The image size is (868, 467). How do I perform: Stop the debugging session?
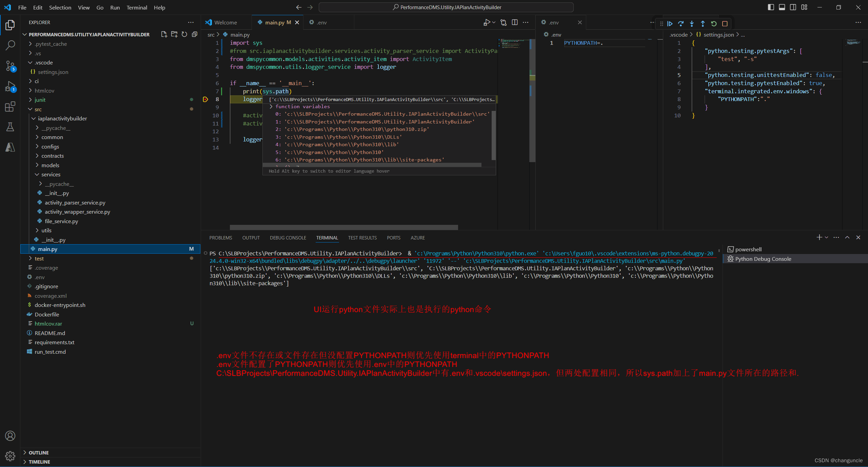pyautogui.click(x=725, y=23)
